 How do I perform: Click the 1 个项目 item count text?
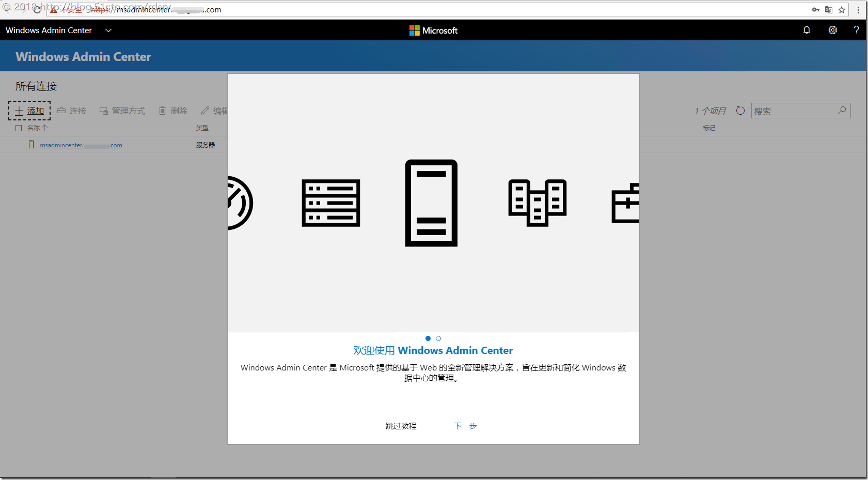click(x=711, y=111)
